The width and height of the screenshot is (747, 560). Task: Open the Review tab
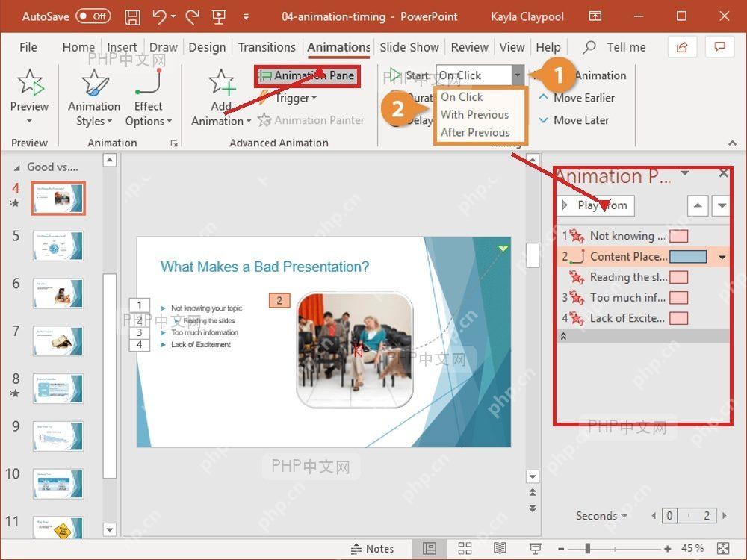(470, 47)
